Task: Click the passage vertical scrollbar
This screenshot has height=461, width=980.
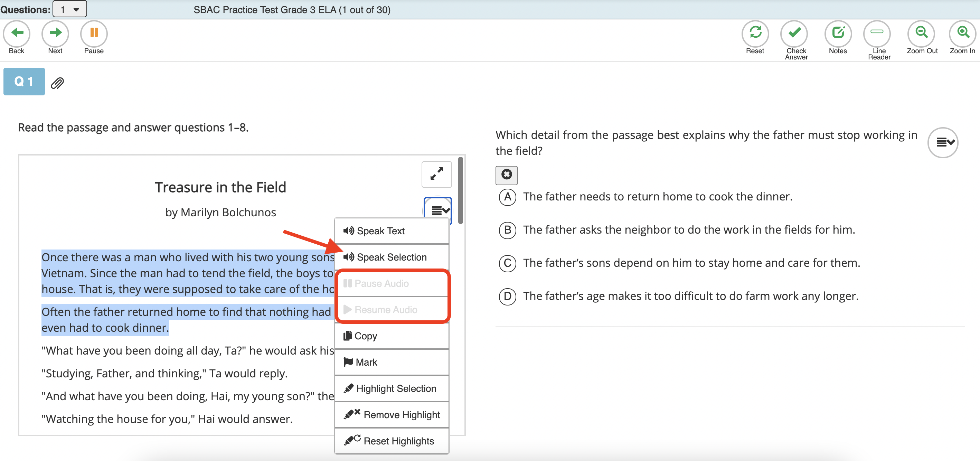Action: click(460, 190)
